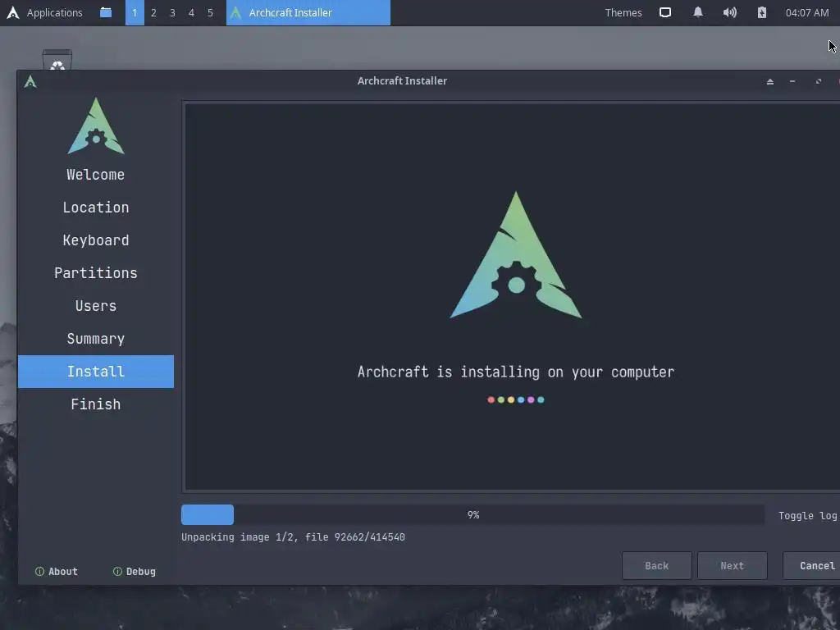Click the display monitor tray icon
840x630 pixels.
[x=664, y=12]
